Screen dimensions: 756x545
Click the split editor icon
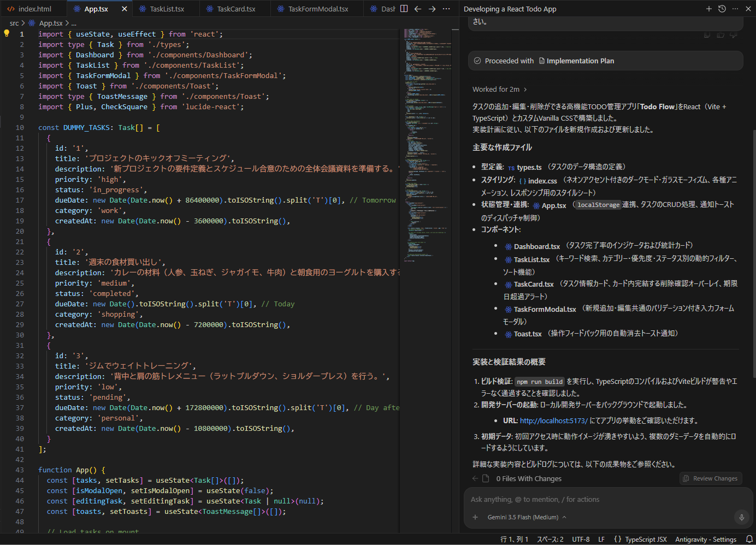coord(404,9)
